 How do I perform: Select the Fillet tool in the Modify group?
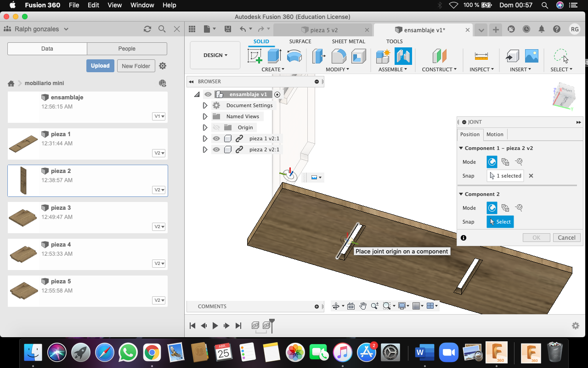[339, 56]
